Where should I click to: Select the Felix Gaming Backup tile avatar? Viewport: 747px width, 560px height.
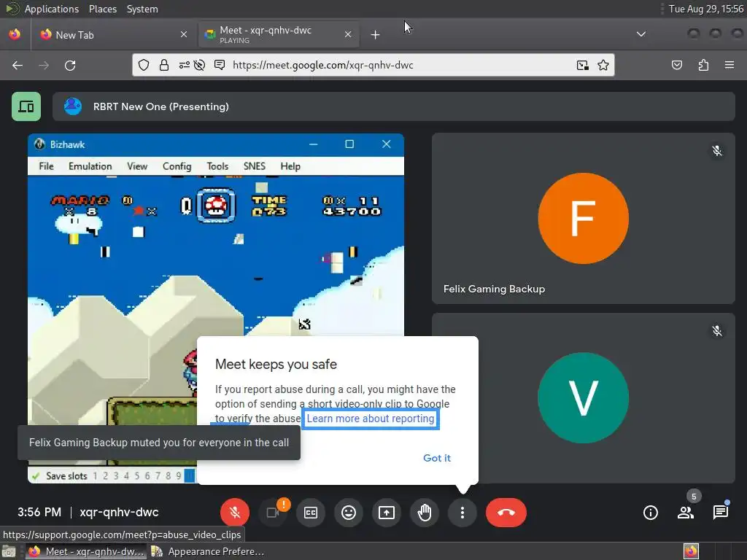(x=583, y=218)
